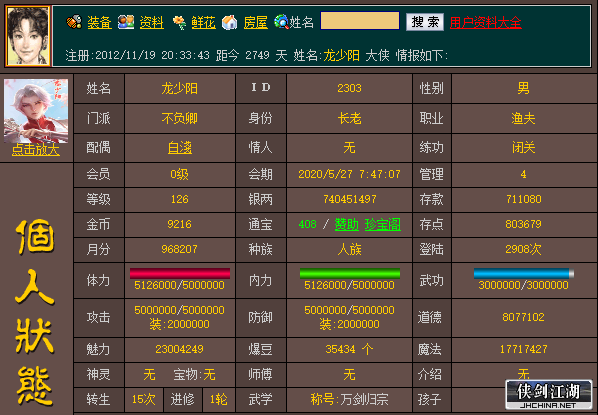
Task: Click the magnifier icon beside 姓名
Action: coord(281,22)
